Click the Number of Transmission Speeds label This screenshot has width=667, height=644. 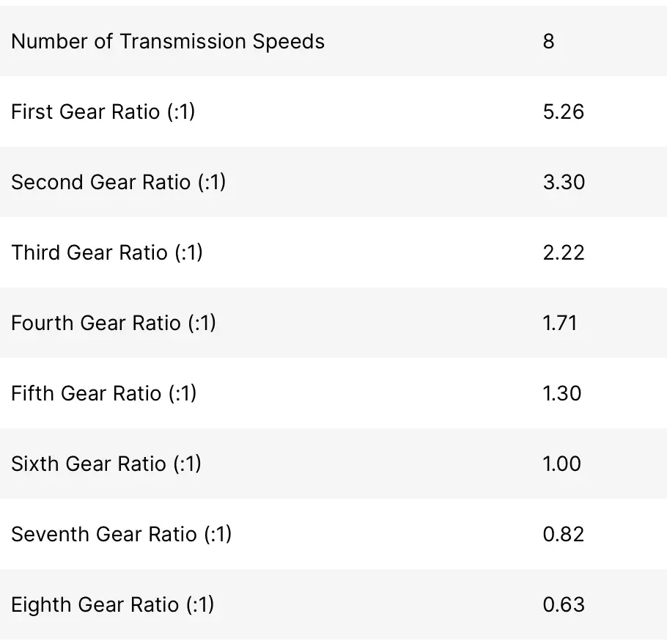[x=168, y=41]
